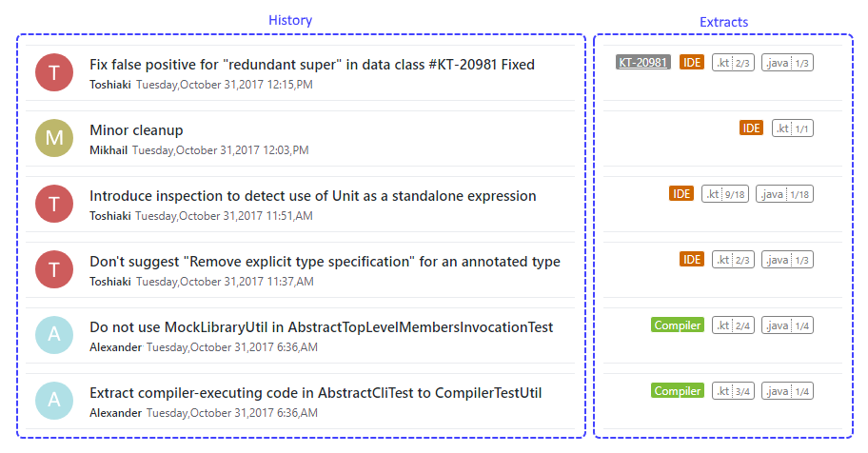Click the avatar beside the Unit inspection commit
This screenshot has width=868, height=453.
54,204
